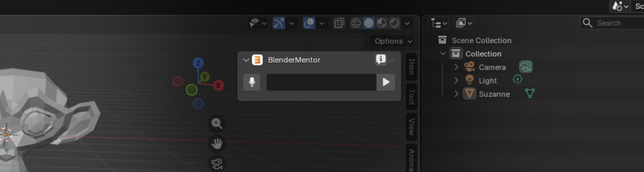644x172 pixels.
Task: Select the Suzanne label in Outliner
Action: 494,94
